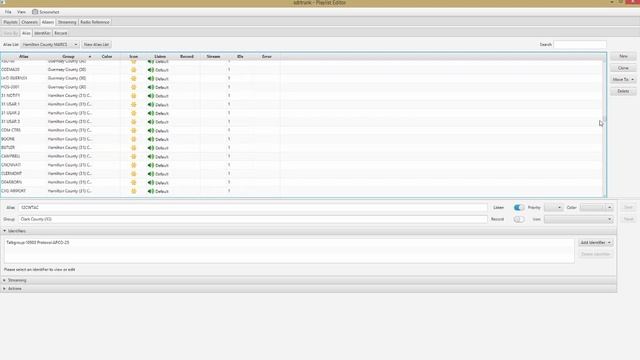Viewport: 640px width, 360px height.
Task: Click the Alias column header
Action: [x=23, y=56]
